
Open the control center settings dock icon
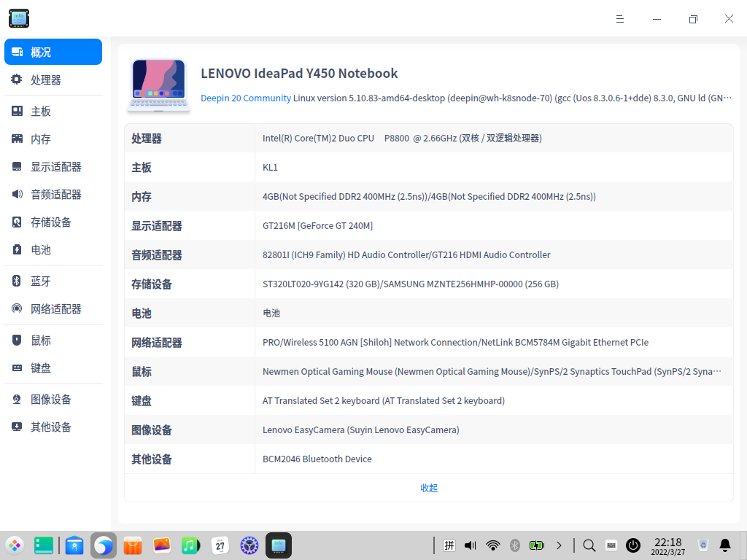[249, 545]
